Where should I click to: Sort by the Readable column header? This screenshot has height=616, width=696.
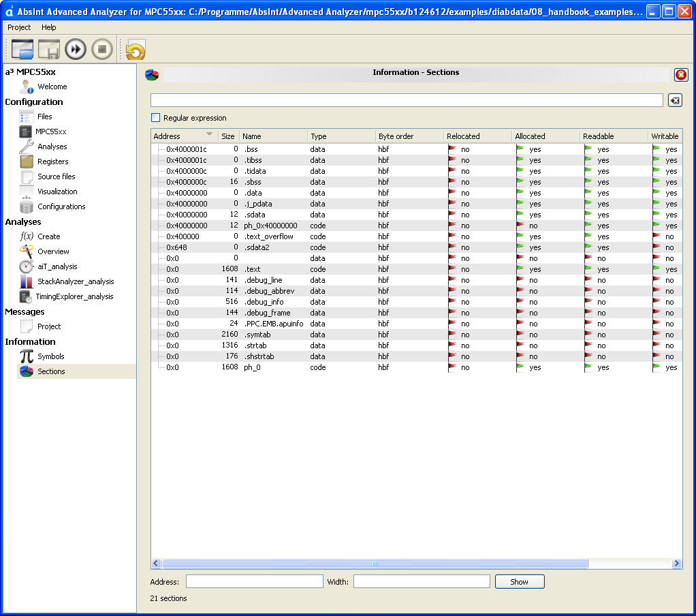pos(614,136)
